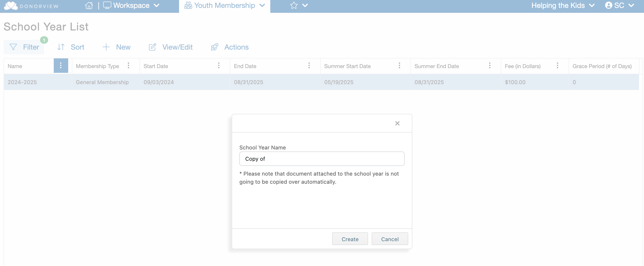Screen dimensions: 644x266
Task: Click the View/Edit pencil icon
Action: tap(152, 47)
